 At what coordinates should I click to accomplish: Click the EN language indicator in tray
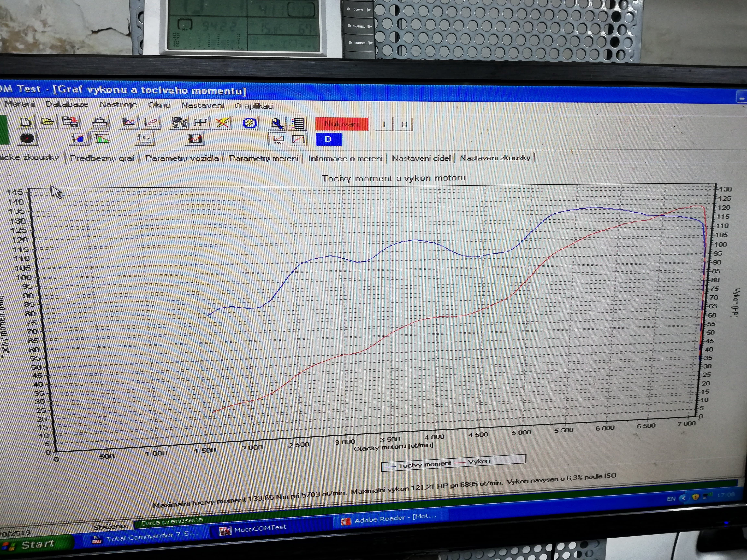671,499
